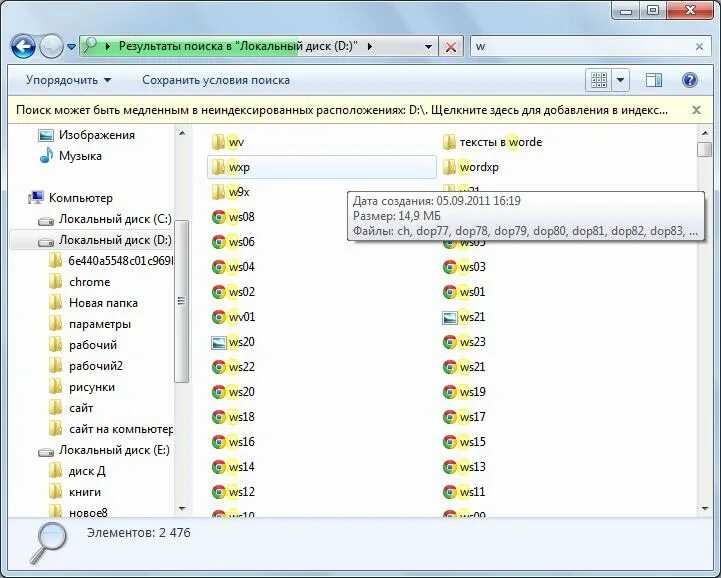Stop the search with the red X
This screenshot has height=578, width=721.
point(451,46)
